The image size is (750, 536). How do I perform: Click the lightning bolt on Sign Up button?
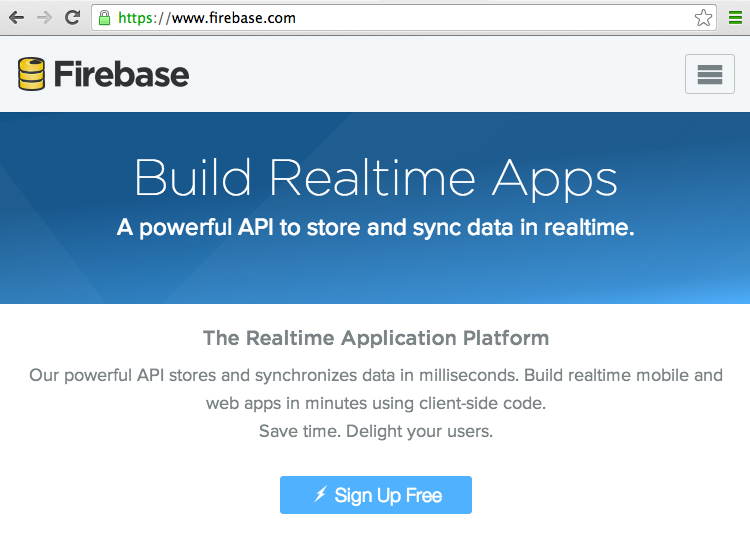click(x=320, y=495)
